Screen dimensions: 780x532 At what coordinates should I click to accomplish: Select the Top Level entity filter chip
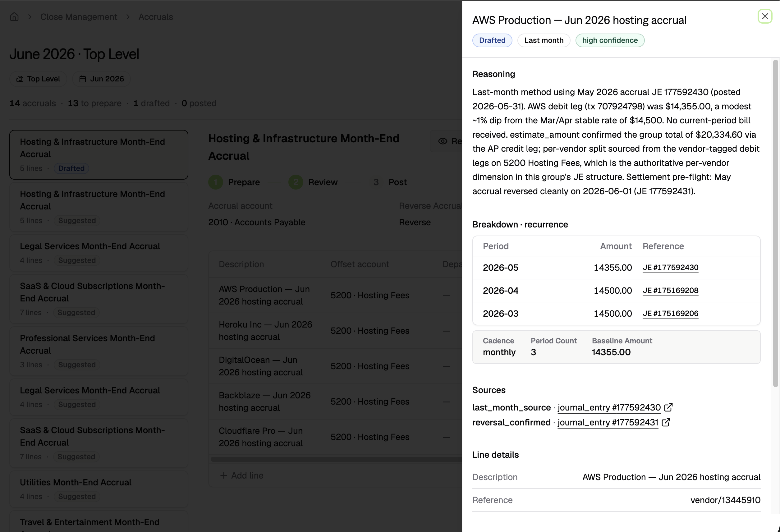click(x=38, y=79)
